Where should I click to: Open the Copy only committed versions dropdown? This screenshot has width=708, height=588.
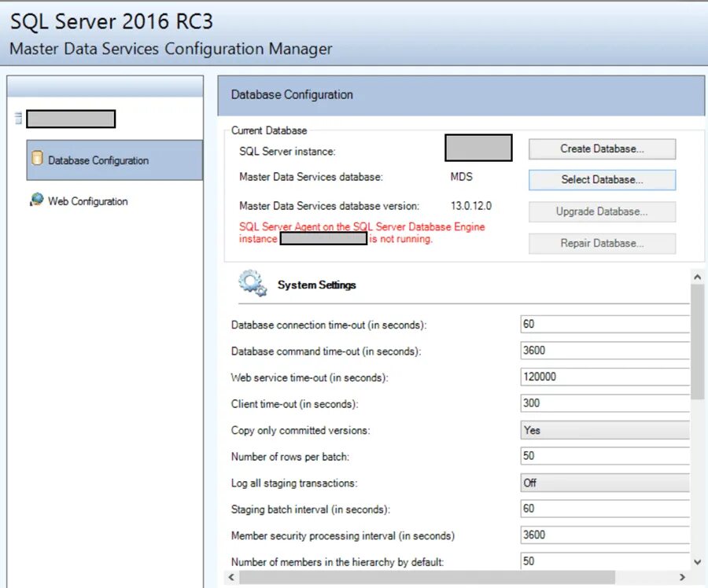605,430
